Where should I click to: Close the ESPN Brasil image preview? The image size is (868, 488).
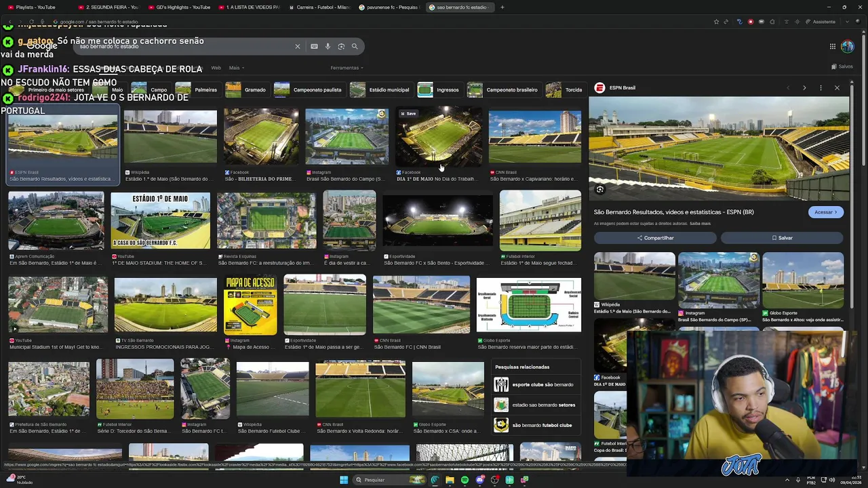pos(837,87)
